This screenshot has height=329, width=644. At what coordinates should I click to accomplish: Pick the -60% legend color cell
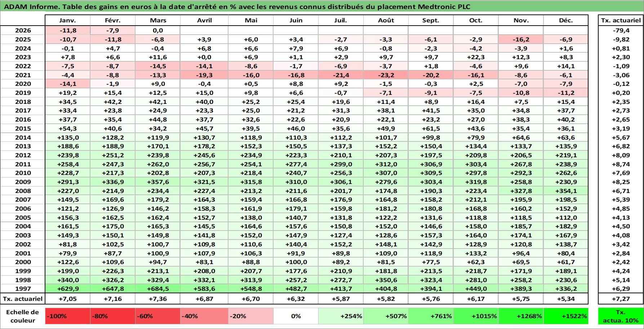tap(158, 316)
